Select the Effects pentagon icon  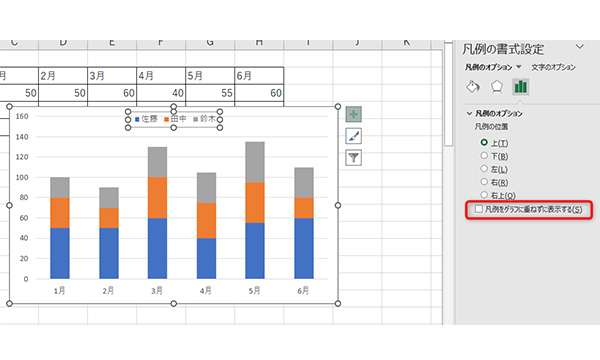[x=497, y=86]
